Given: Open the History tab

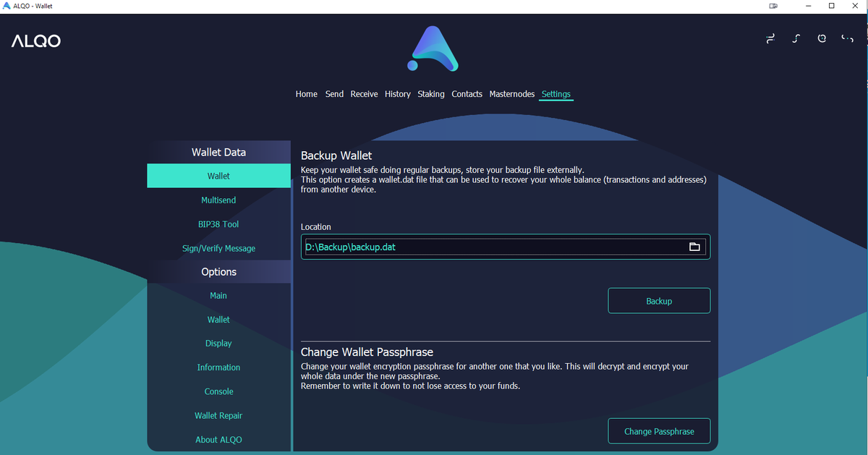Looking at the screenshot, I should click(398, 94).
